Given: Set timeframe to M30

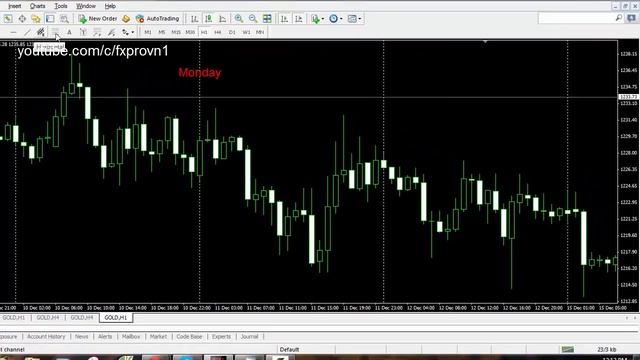Looking at the screenshot, I should 190,32.
